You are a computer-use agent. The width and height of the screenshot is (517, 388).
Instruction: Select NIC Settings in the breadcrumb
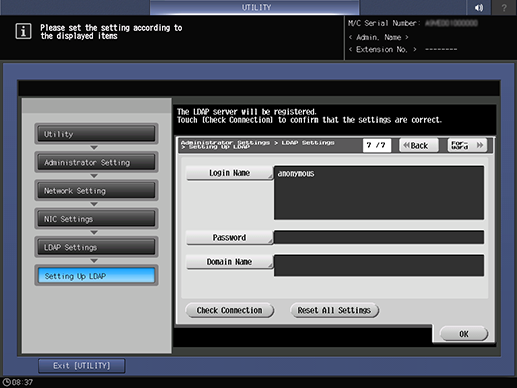click(x=96, y=219)
